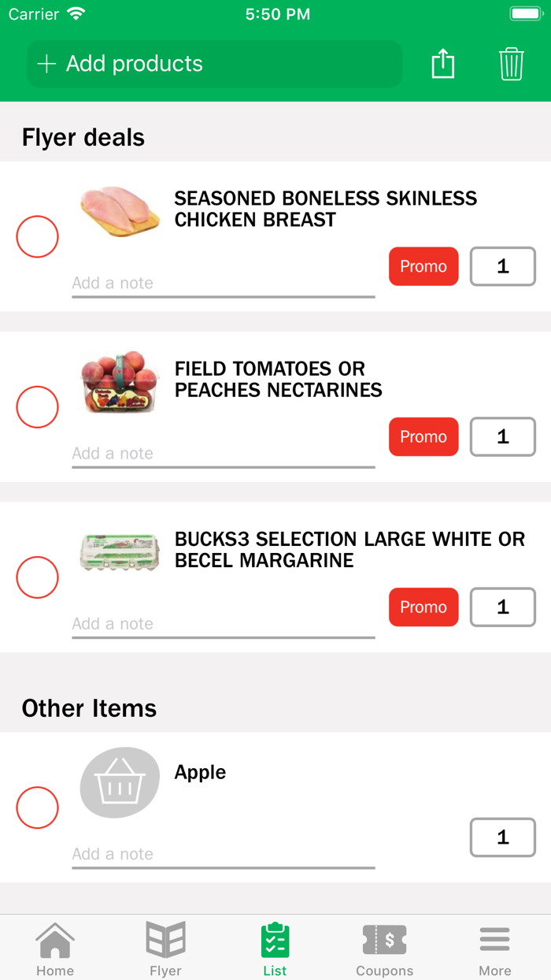Open quantity selector for Apple
Image resolution: width=551 pixels, height=980 pixels.
click(502, 837)
